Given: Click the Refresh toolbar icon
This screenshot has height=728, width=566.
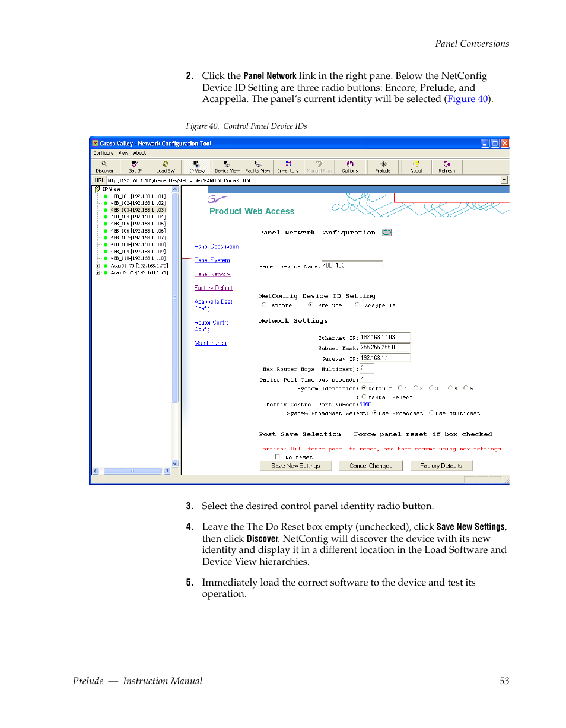Looking at the screenshot, I should pos(447,166).
